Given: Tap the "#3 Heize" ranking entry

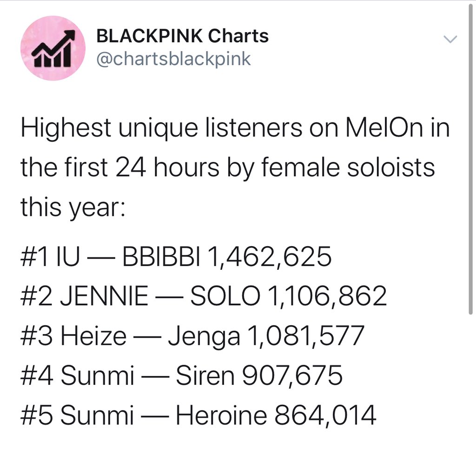Looking at the screenshot, I should 73,336.
